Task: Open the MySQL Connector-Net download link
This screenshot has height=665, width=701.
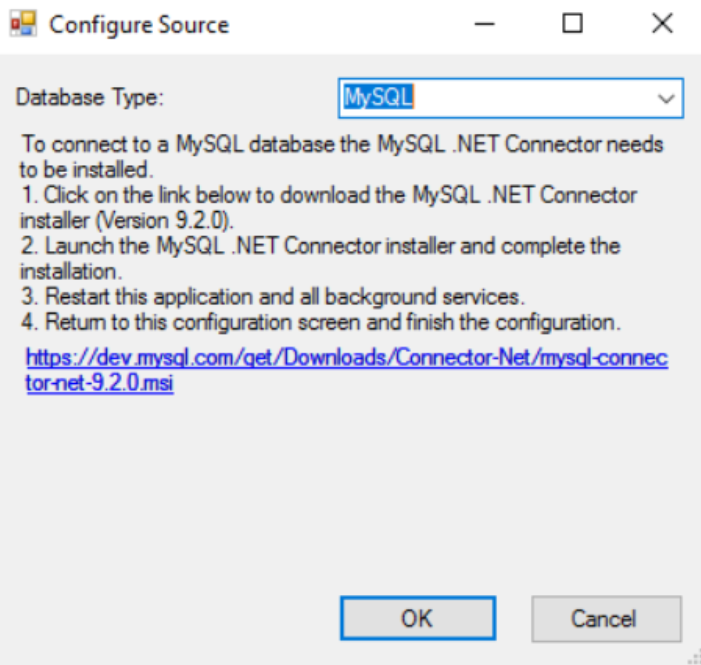Action: coord(346,358)
